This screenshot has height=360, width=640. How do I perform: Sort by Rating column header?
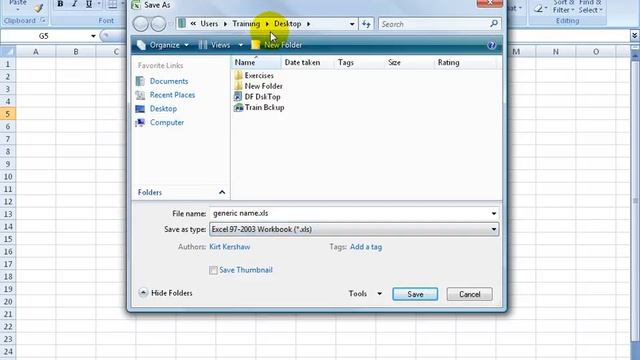[x=464, y=62]
